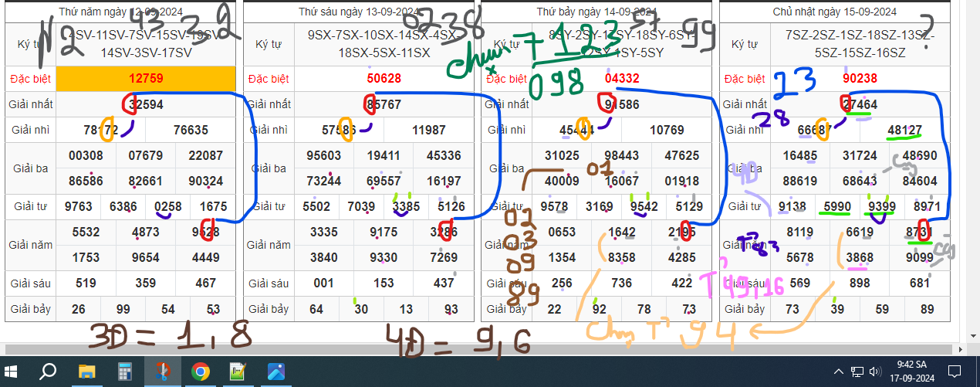Click the Thứ sáu ngày 13-09-2024 header
This screenshot has width=980, height=387.
(359, 12)
